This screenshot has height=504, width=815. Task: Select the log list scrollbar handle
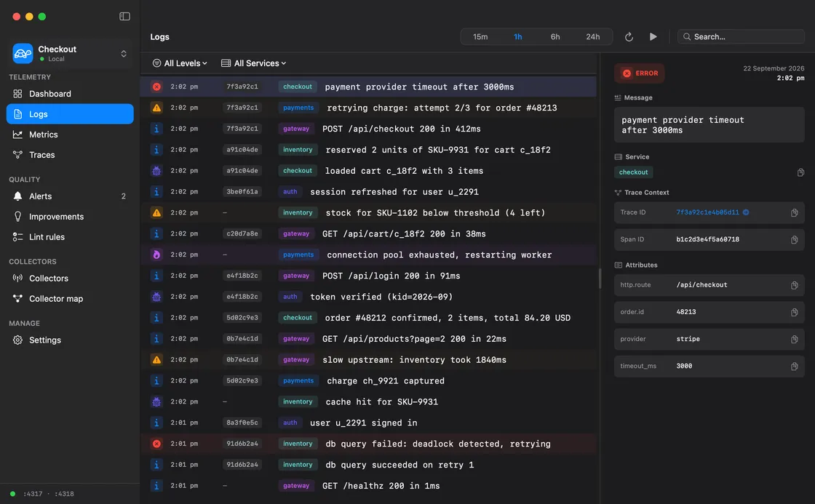pos(600,279)
